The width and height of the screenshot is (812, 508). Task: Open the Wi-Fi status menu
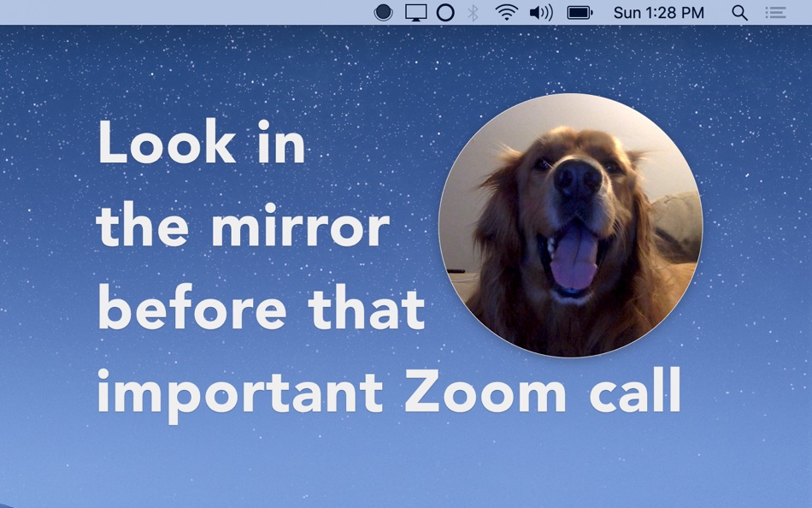click(x=507, y=13)
